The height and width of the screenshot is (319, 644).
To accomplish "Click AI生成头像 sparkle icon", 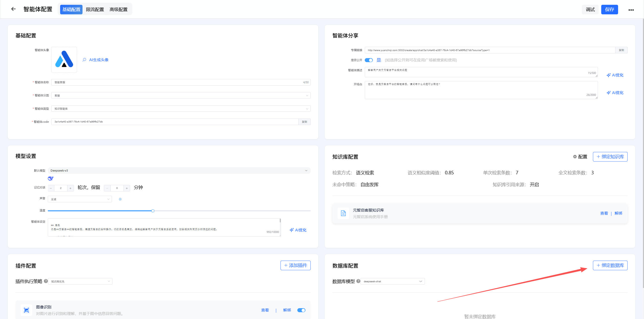I will point(85,60).
